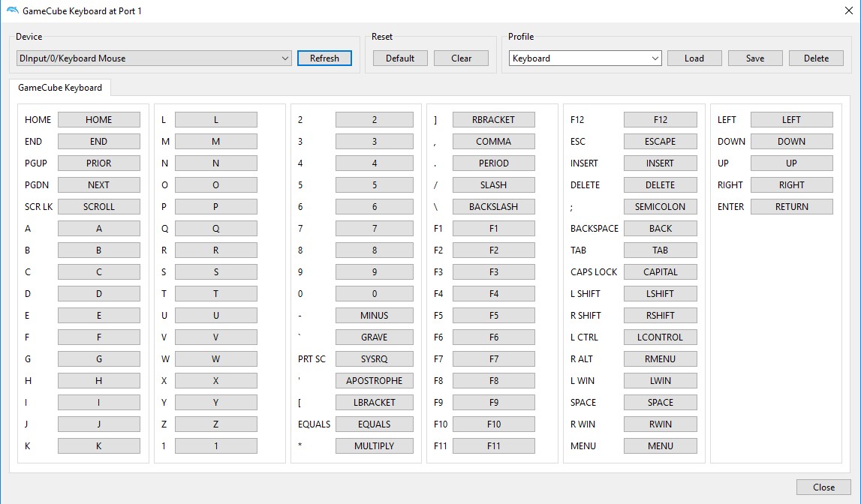Viewport: 861px width, 504px height.
Task: Click the RETURN mapping for ENTER
Action: click(792, 207)
